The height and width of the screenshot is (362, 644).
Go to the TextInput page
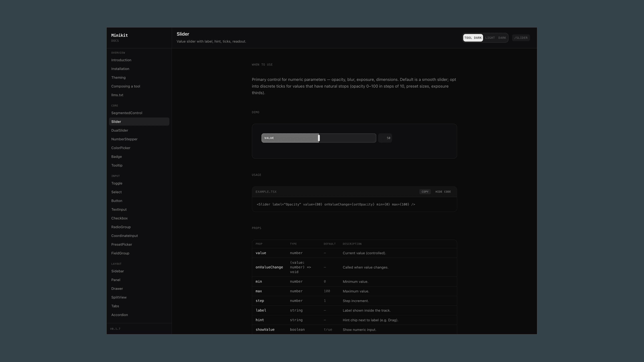tap(139, 209)
